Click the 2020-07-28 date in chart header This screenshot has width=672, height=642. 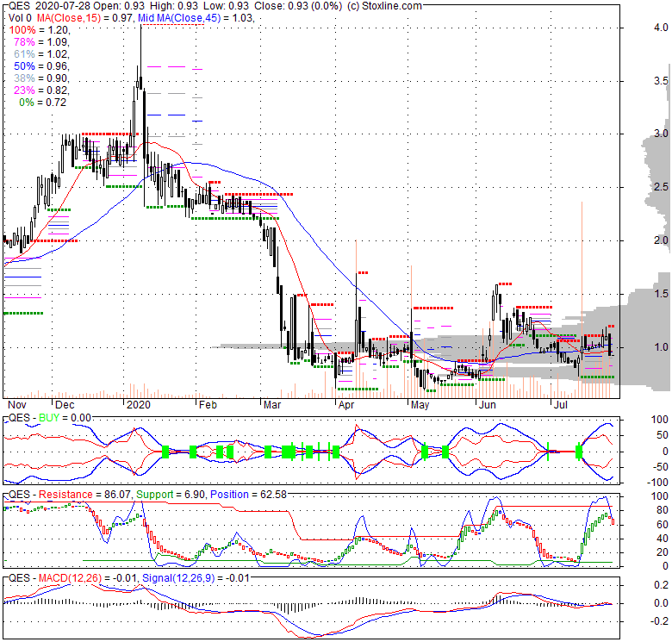tap(62, 6)
